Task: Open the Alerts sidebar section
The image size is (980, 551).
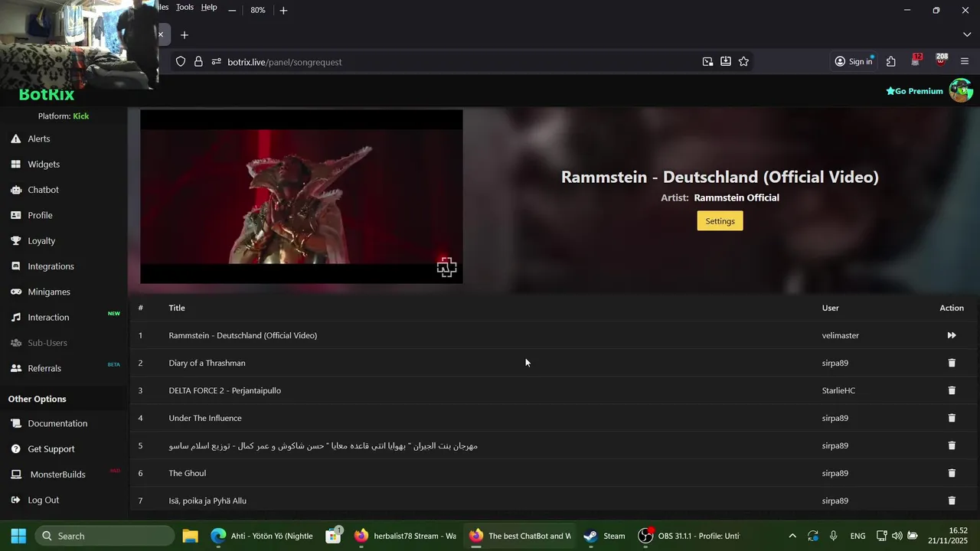Action: click(x=38, y=139)
